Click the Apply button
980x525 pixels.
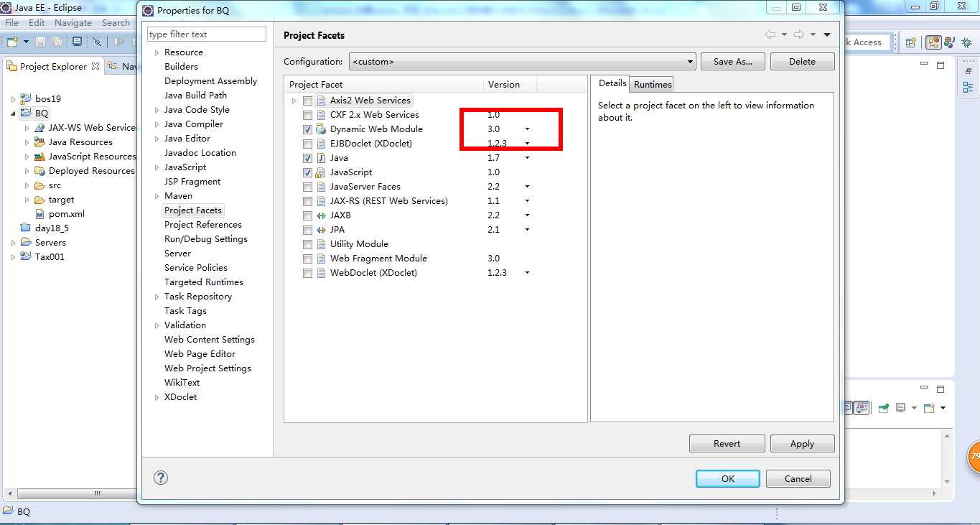(802, 444)
